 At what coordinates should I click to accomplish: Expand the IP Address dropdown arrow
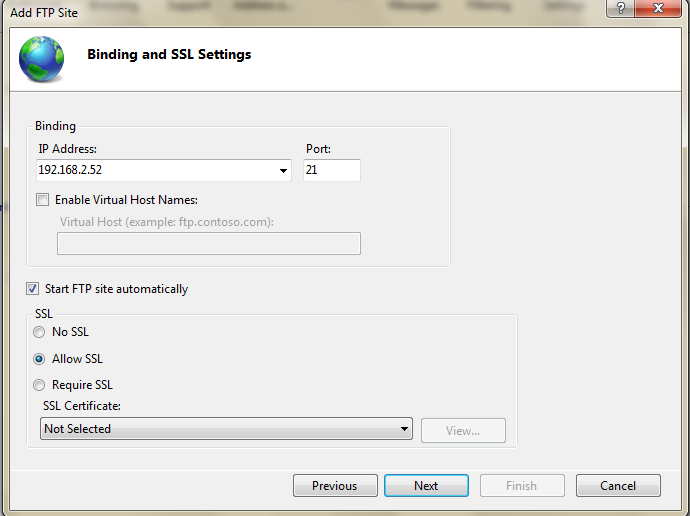[x=284, y=171]
